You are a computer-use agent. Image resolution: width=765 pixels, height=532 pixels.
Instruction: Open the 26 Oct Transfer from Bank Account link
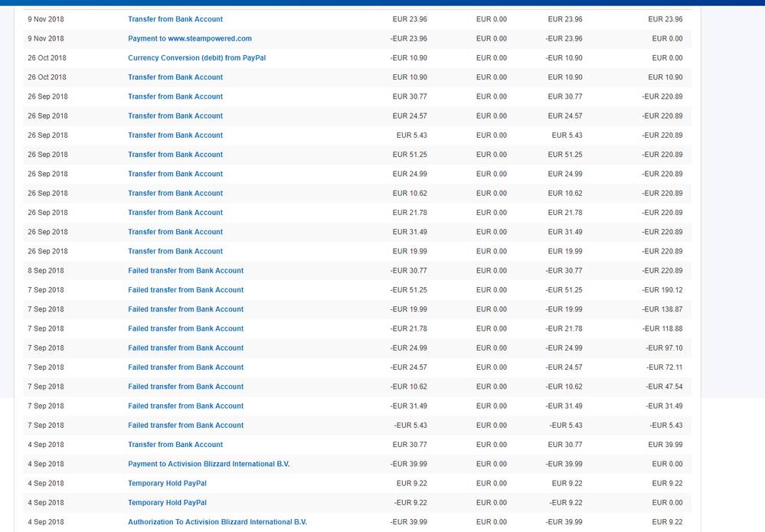[175, 77]
